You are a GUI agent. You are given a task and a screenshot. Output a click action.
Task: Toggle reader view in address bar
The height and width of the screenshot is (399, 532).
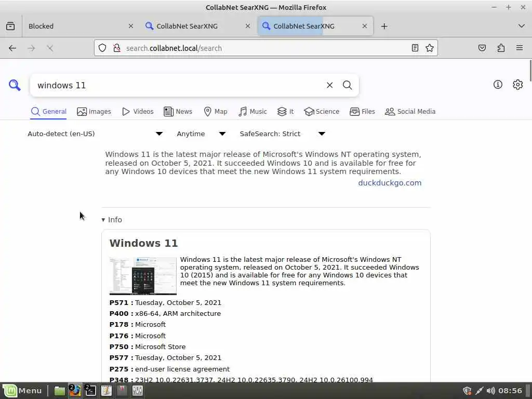[415, 48]
